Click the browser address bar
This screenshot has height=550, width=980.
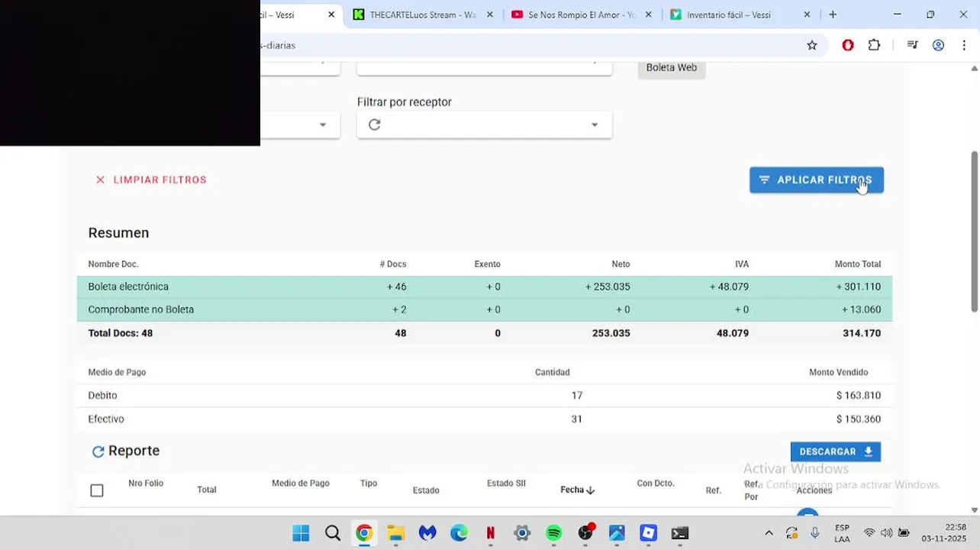coord(527,45)
